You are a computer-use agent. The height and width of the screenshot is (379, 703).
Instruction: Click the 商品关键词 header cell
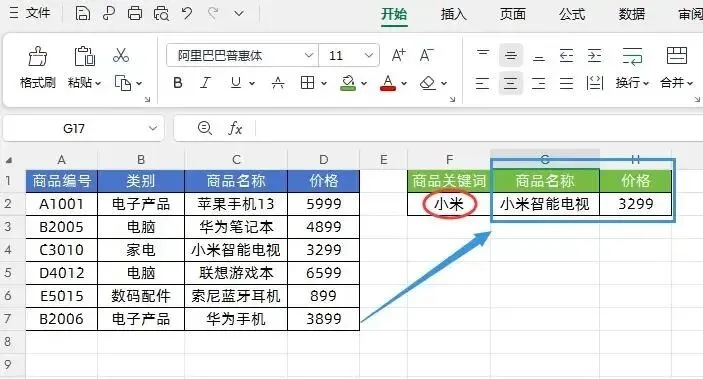click(449, 181)
